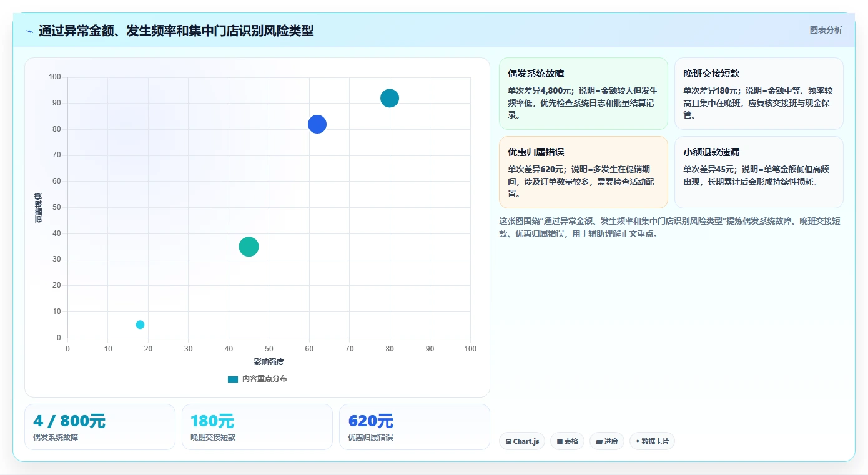Click the 进度 chip icon

[x=599, y=442]
